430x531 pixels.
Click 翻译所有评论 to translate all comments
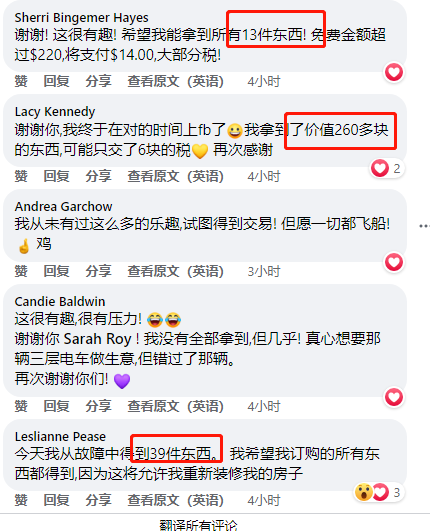click(198, 525)
